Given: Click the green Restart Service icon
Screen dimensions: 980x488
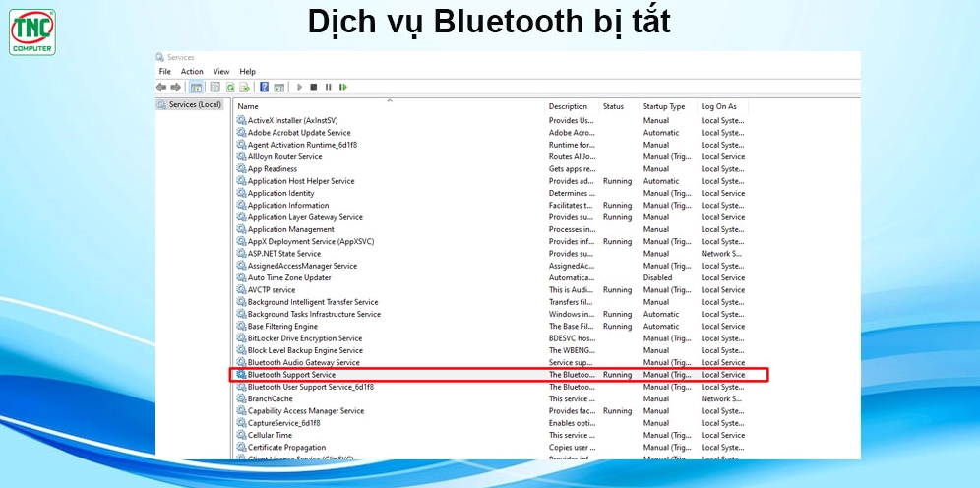Looking at the screenshot, I should pos(343,88).
